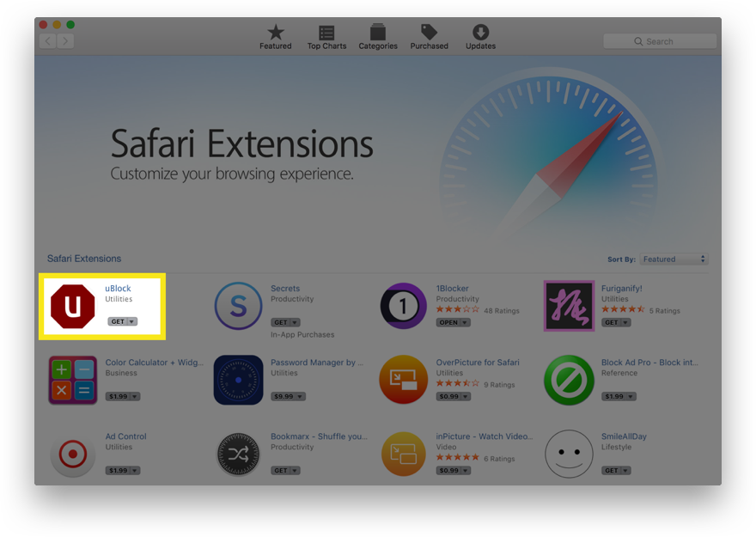
Task: Click the 9 Ratings text for OverPicture
Action: [x=499, y=385]
